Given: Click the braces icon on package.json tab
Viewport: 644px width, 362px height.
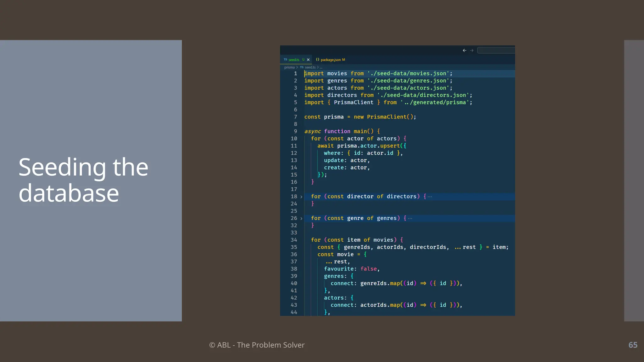Looking at the screenshot, I should pos(318,59).
